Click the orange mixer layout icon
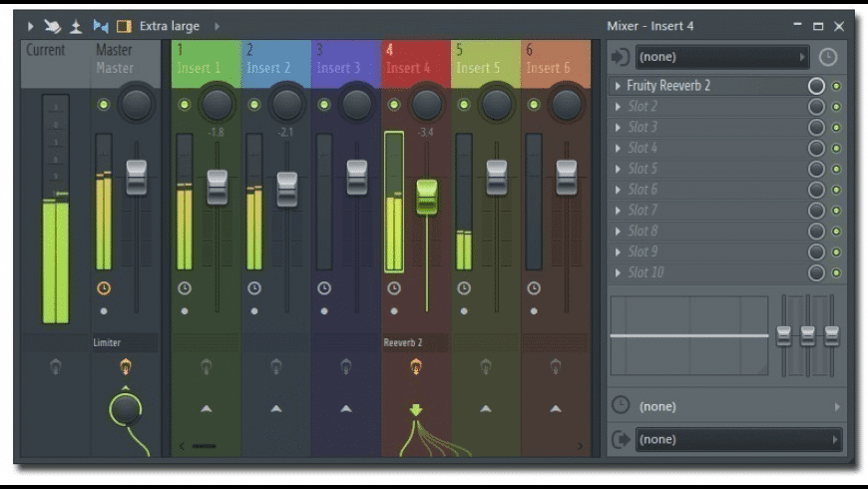Image resolution: width=868 pixels, height=489 pixels. [x=124, y=26]
